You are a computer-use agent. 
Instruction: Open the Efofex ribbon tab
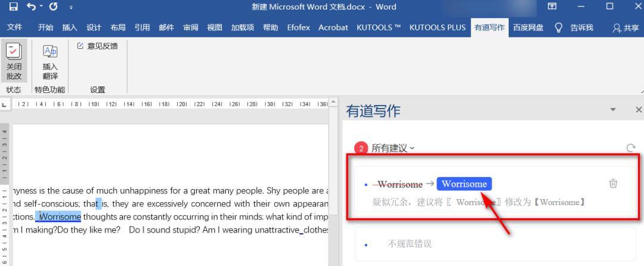pos(299,27)
